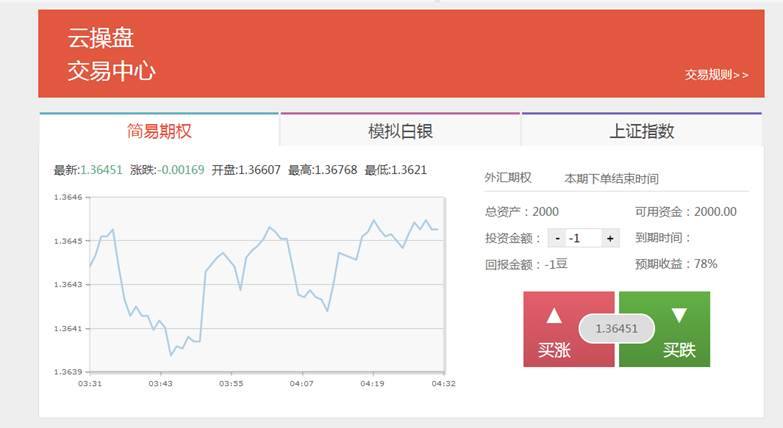Viewport: 783px width, 428px height.
Task: Click the 1.36451 current price pill
Action: tap(616, 329)
